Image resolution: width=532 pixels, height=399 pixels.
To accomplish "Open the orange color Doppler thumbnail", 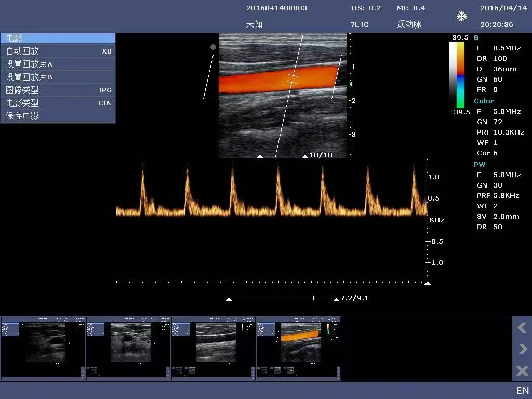I will (x=299, y=348).
